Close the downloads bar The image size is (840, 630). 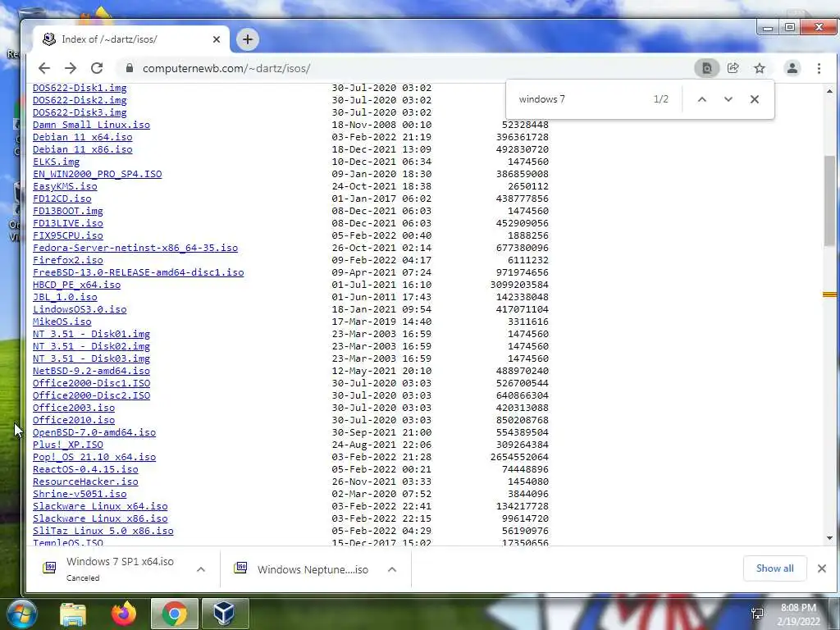tap(822, 568)
